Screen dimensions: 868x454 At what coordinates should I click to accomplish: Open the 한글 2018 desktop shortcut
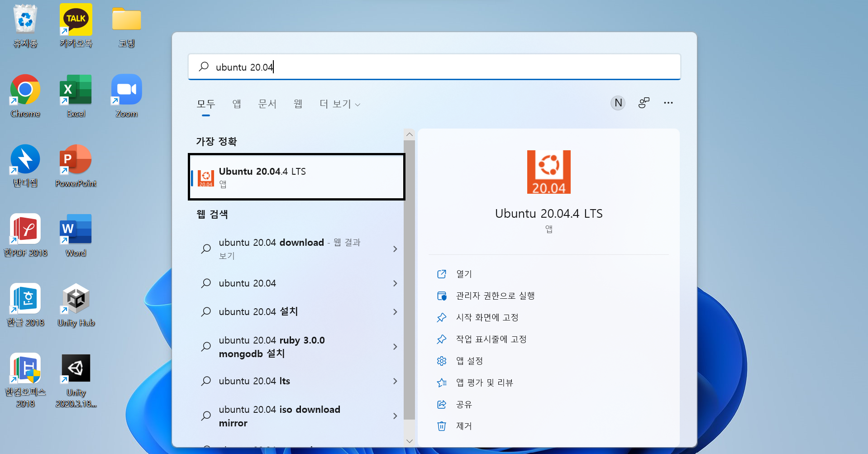(x=25, y=305)
